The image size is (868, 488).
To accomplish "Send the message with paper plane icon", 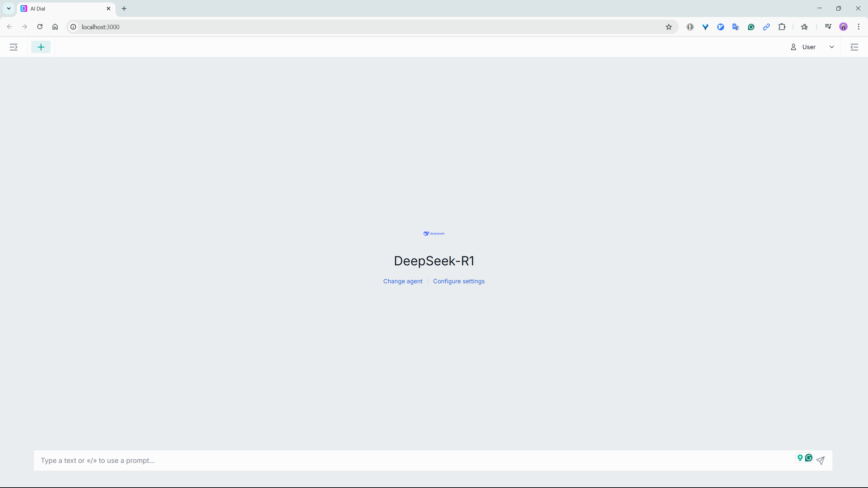I will pos(821,461).
